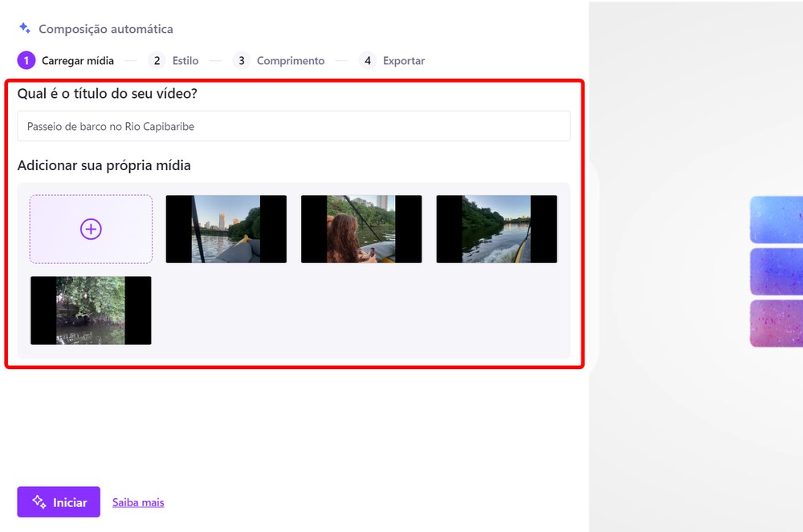Screen dimensions: 803x532
Task: Switch to the Comprimento step
Action: pyautogui.click(x=290, y=60)
